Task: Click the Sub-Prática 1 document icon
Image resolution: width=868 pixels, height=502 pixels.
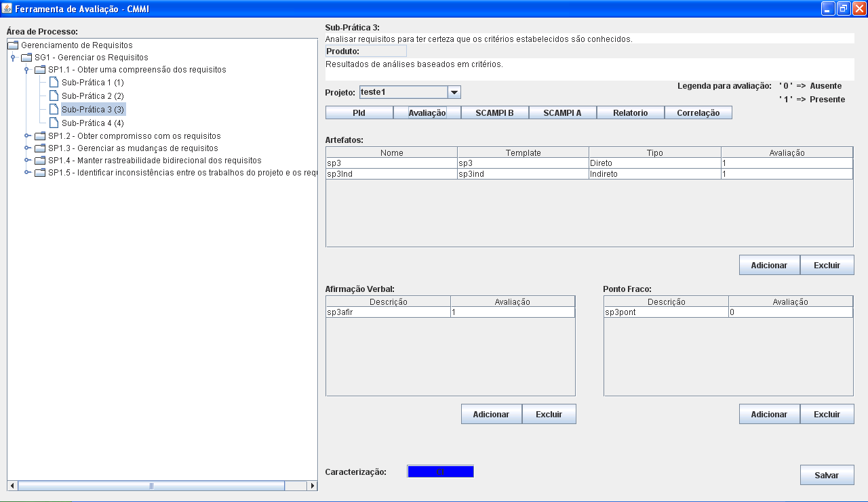Action: pos(54,82)
